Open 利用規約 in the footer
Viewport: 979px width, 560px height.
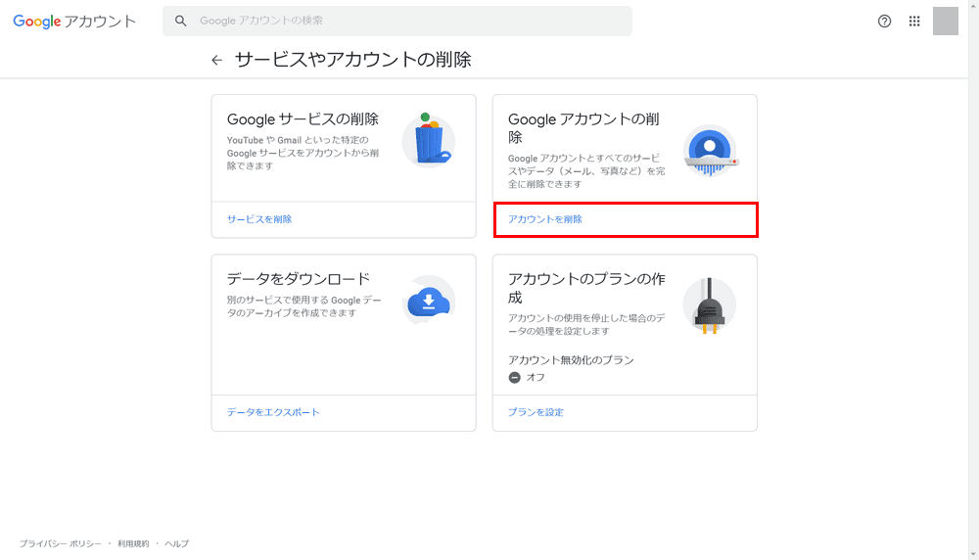pos(133,543)
